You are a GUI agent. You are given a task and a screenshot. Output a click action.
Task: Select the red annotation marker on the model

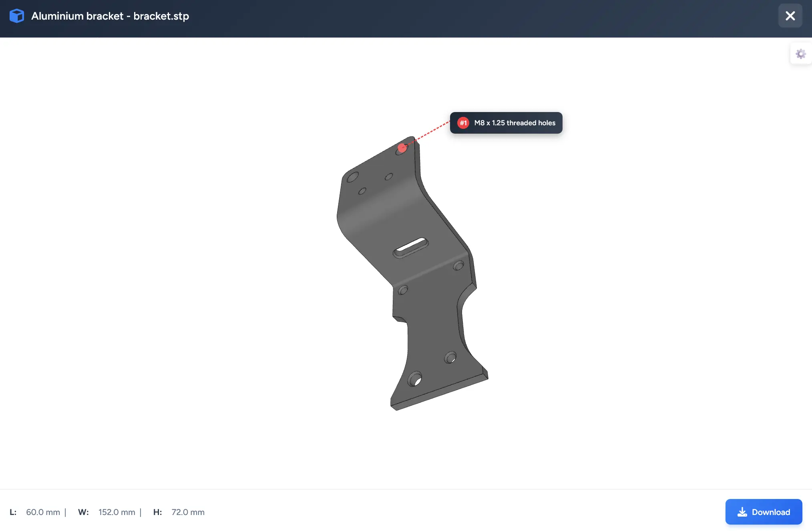(402, 148)
